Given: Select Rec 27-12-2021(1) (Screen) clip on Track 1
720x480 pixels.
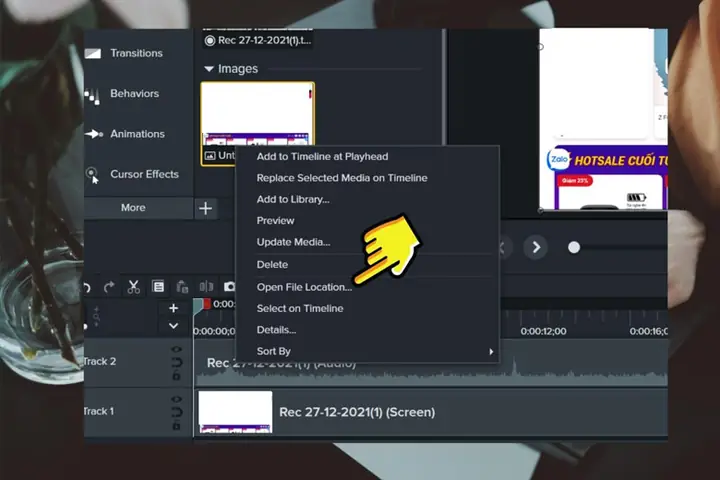Looking at the screenshot, I should click(x=431, y=412).
